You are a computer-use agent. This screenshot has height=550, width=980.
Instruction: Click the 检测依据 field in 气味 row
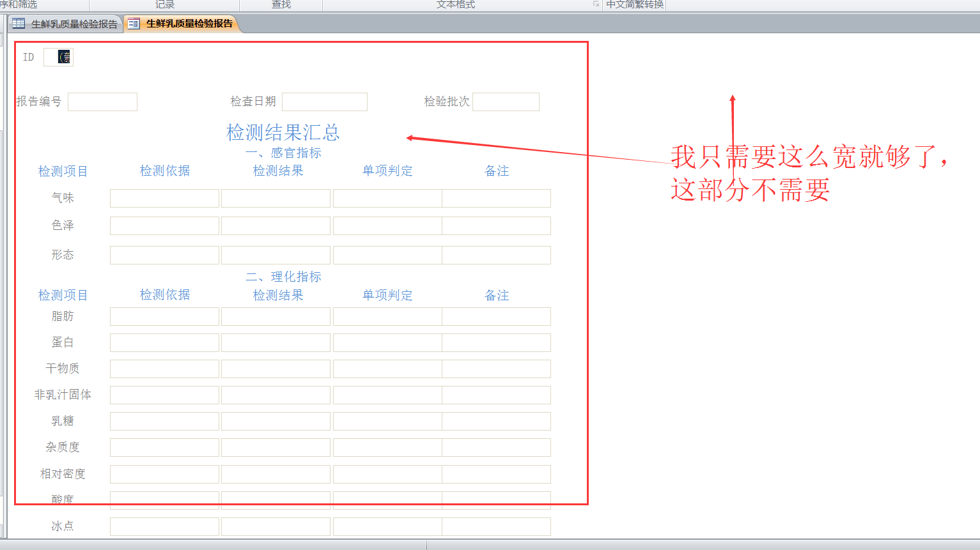pyautogui.click(x=164, y=198)
